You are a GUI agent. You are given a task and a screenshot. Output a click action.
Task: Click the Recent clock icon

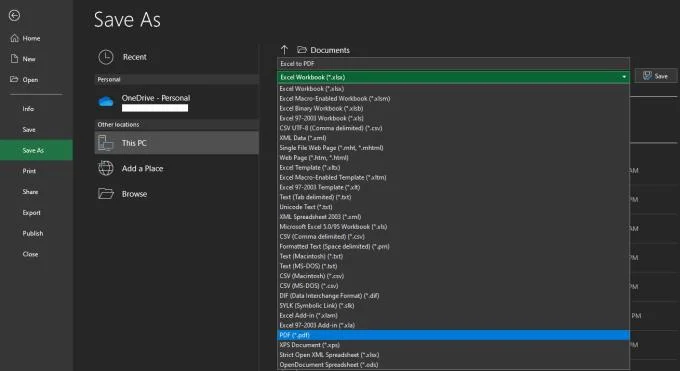pyautogui.click(x=106, y=57)
